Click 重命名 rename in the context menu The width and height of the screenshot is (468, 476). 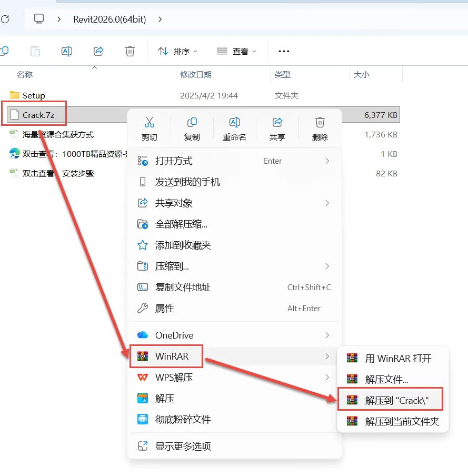[x=234, y=129]
